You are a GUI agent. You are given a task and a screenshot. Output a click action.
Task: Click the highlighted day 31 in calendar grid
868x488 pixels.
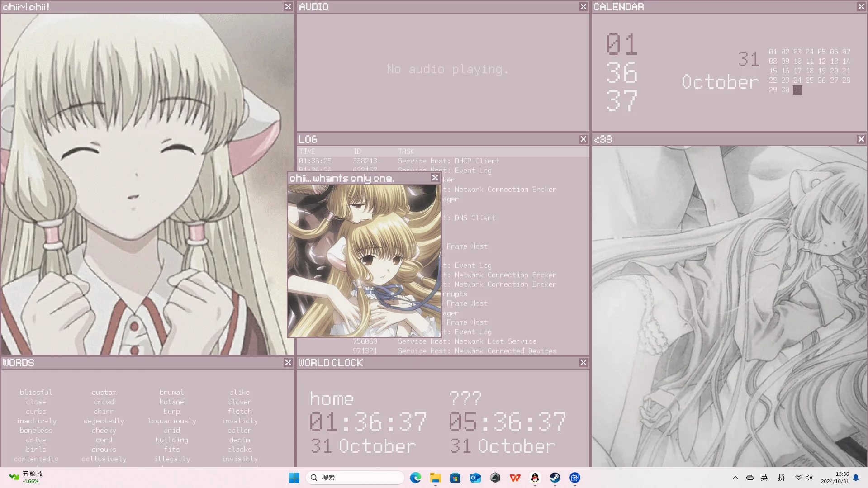(x=797, y=90)
